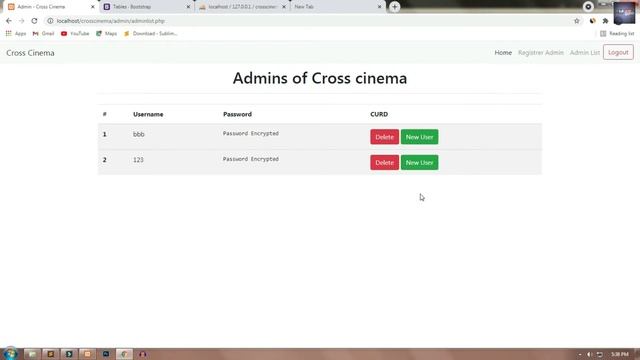Reload the page with the refresh icon
Screen dimensions: 640x360
34,21
